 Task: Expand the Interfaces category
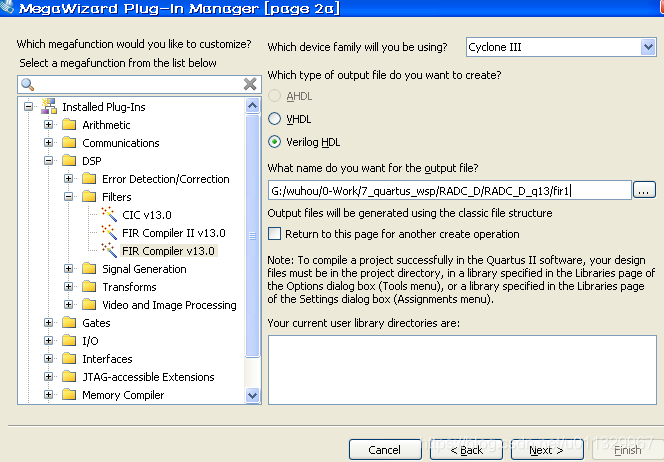click(x=48, y=358)
